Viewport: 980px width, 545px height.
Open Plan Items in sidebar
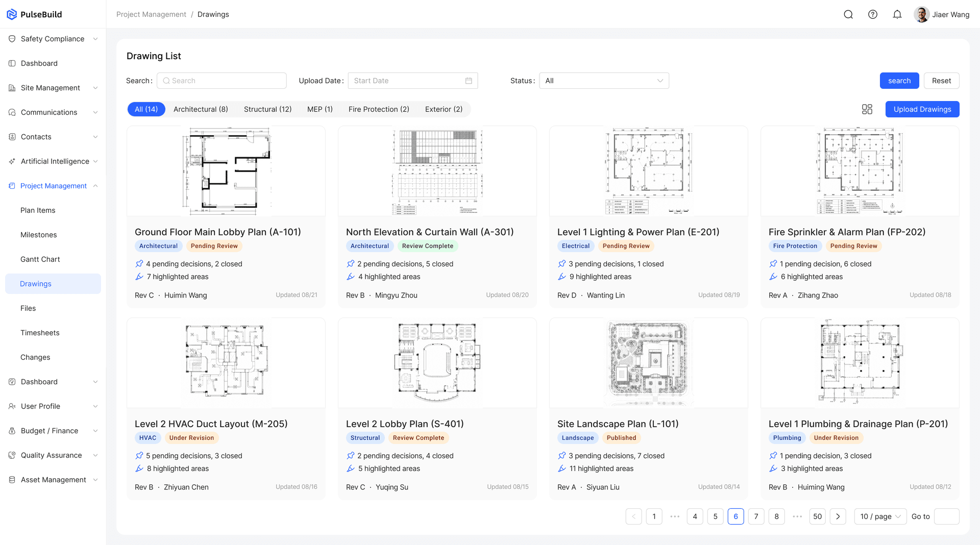click(38, 210)
